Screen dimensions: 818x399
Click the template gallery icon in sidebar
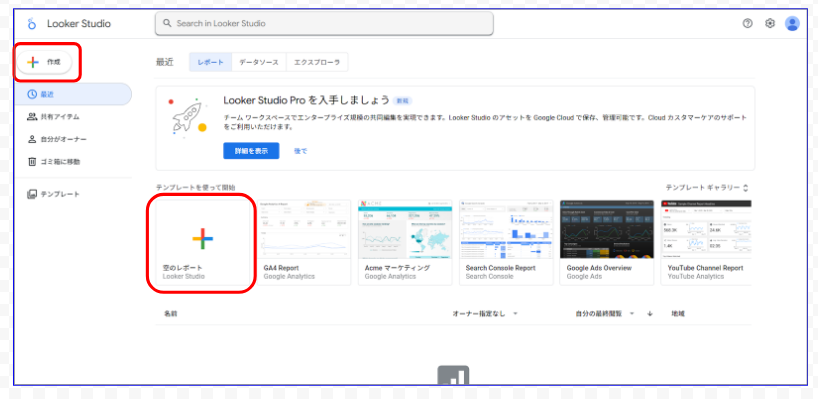[x=32, y=194]
